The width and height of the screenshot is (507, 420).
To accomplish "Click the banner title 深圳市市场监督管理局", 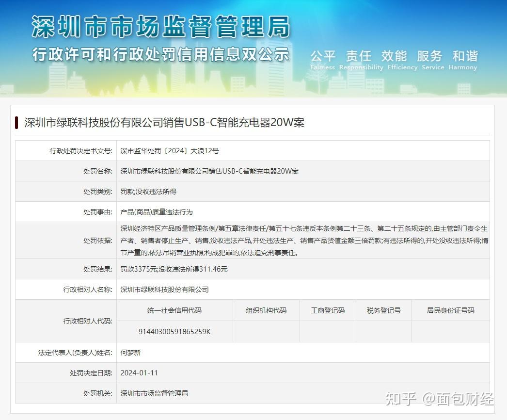I will click(161, 26).
